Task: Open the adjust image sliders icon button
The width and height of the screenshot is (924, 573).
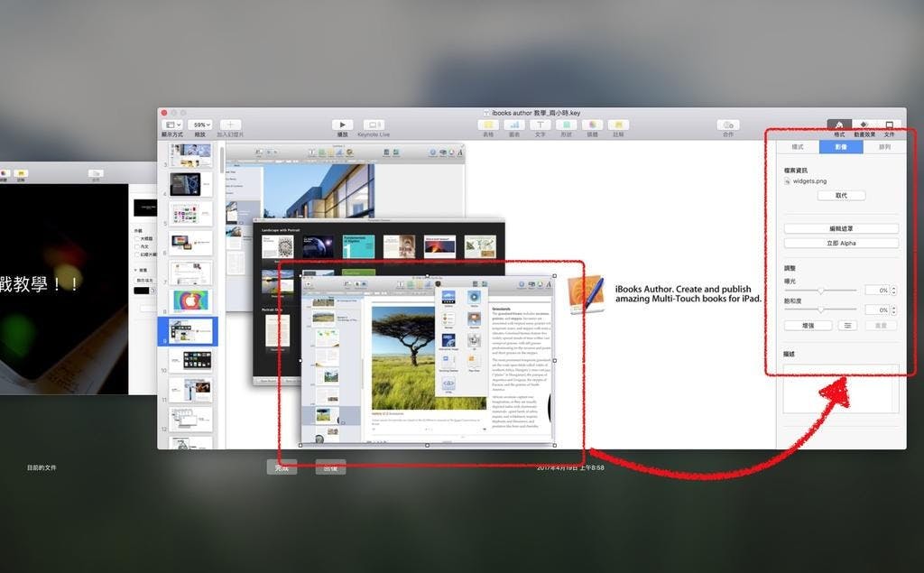Action: [x=847, y=326]
